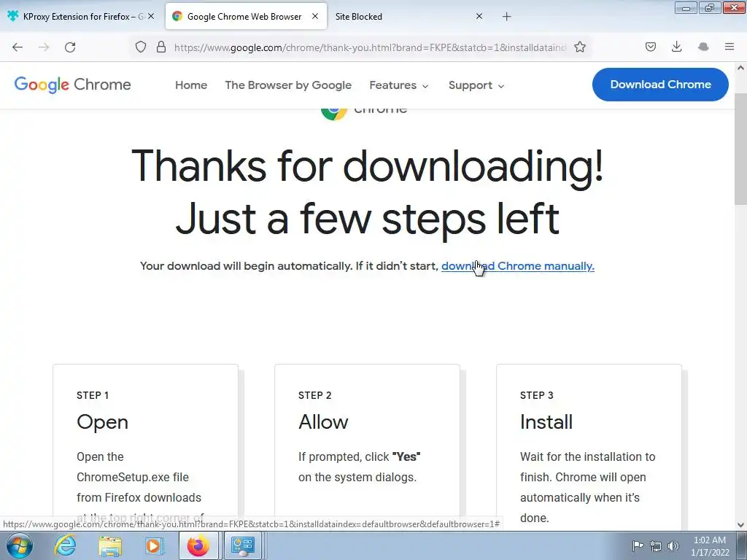Open the Windows Start menu
The width and height of the screenshot is (747, 560).
(20, 545)
